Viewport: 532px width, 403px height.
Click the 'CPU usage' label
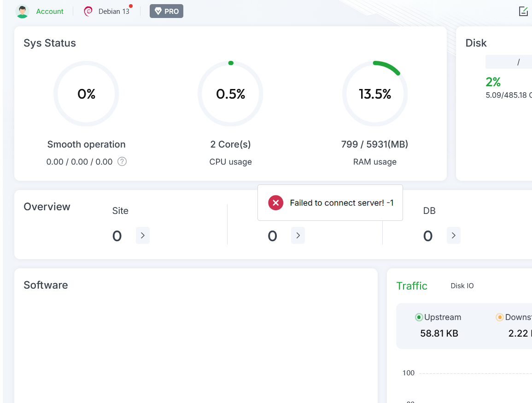coord(230,161)
